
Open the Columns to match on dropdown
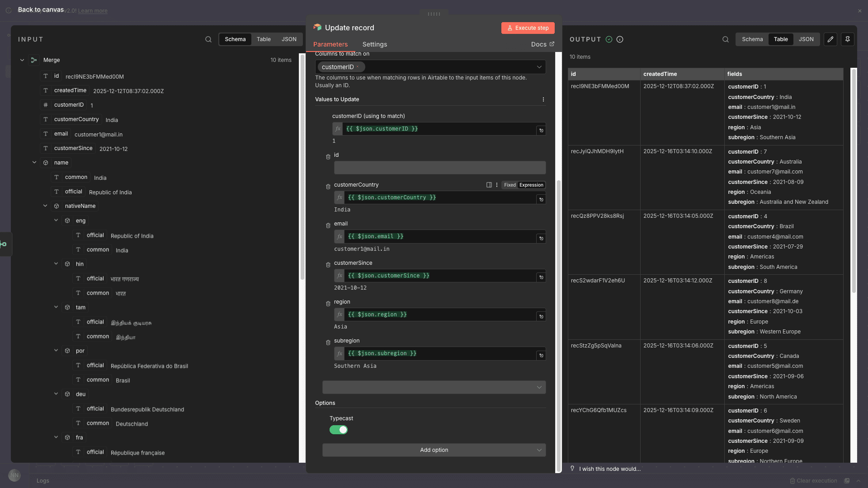pyautogui.click(x=430, y=67)
